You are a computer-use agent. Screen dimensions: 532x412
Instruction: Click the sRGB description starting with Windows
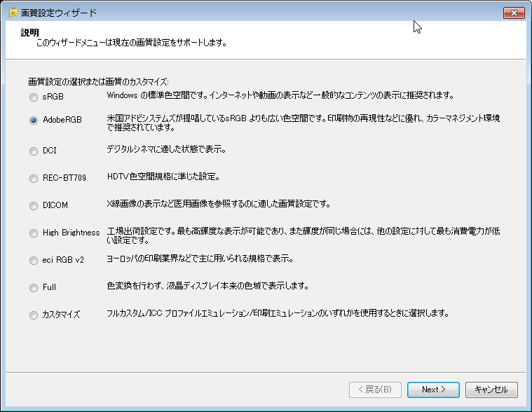[x=280, y=95]
